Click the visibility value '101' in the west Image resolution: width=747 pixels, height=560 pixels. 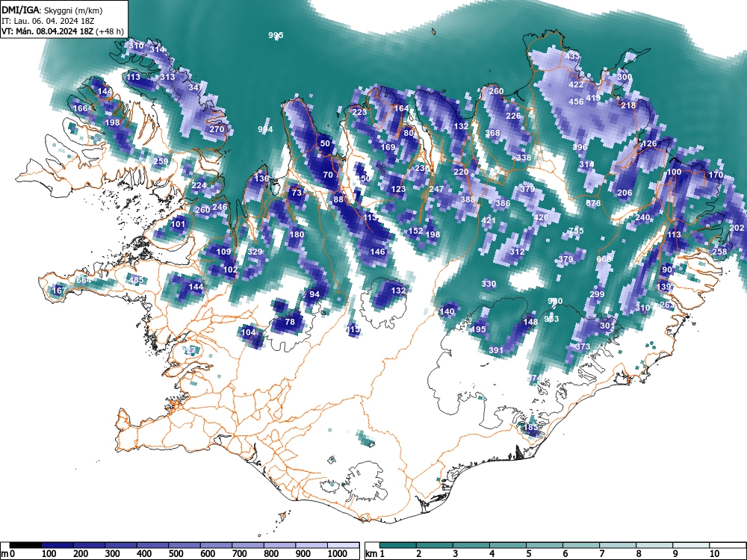click(178, 224)
